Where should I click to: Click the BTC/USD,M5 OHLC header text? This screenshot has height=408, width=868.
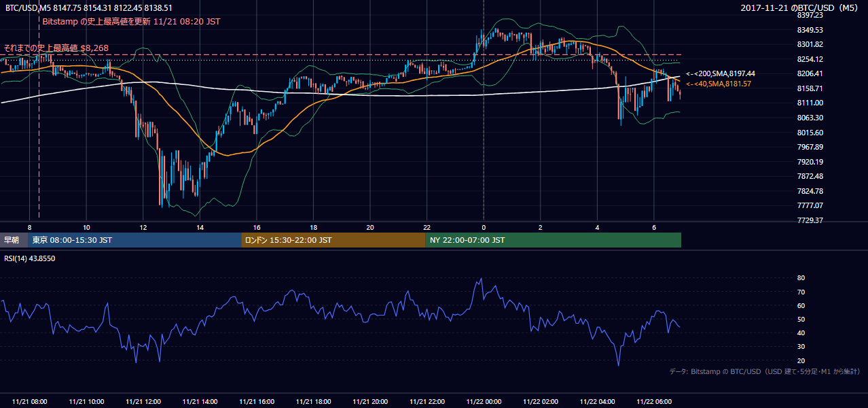(x=88, y=8)
